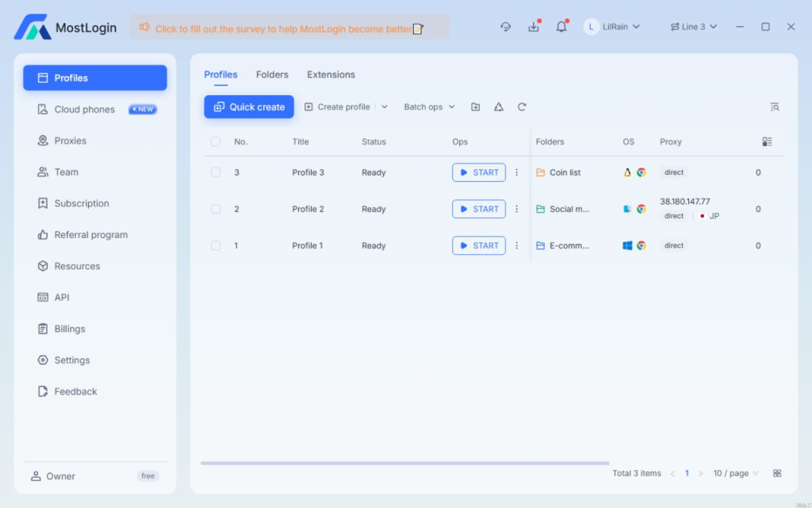The width and height of the screenshot is (812, 508).
Task: Switch to the Folders tab
Action: point(272,75)
